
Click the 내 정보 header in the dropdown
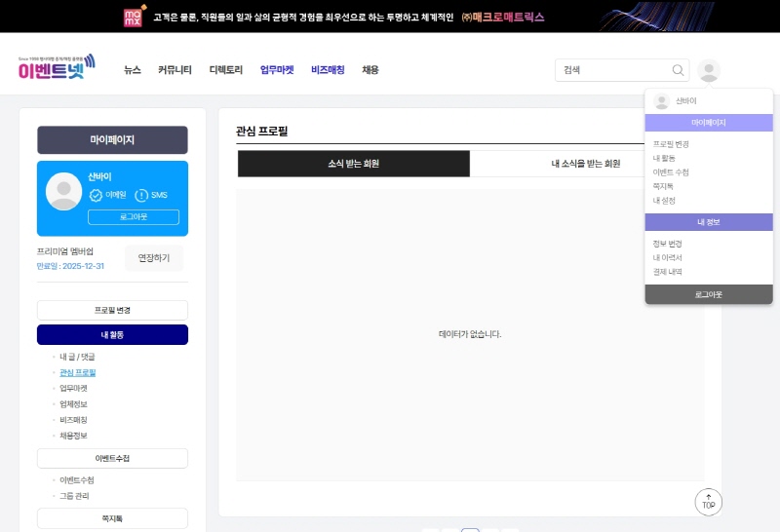click(x=709, y=222)
